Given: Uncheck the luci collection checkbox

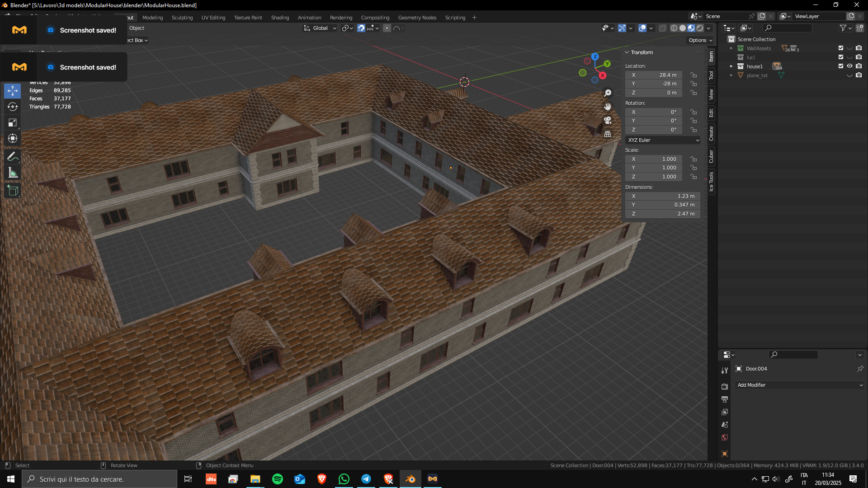Looking at the screenshot, I should [x=841, y=57].
